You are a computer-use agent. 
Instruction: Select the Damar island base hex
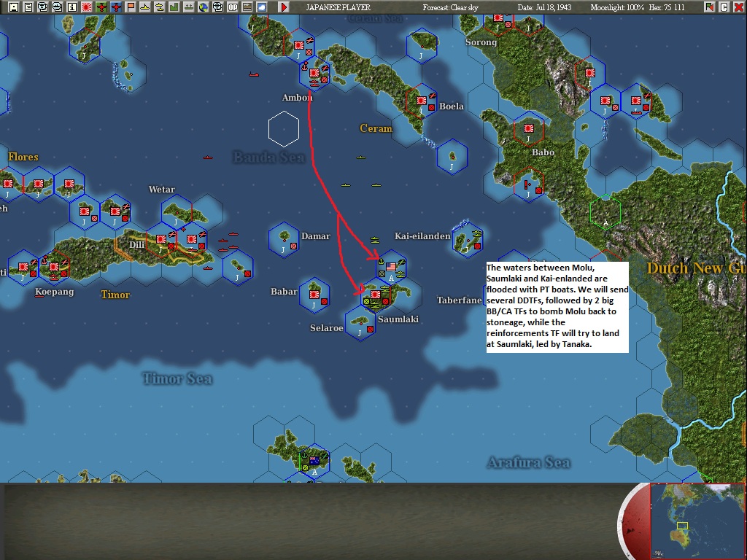(284, 239)
